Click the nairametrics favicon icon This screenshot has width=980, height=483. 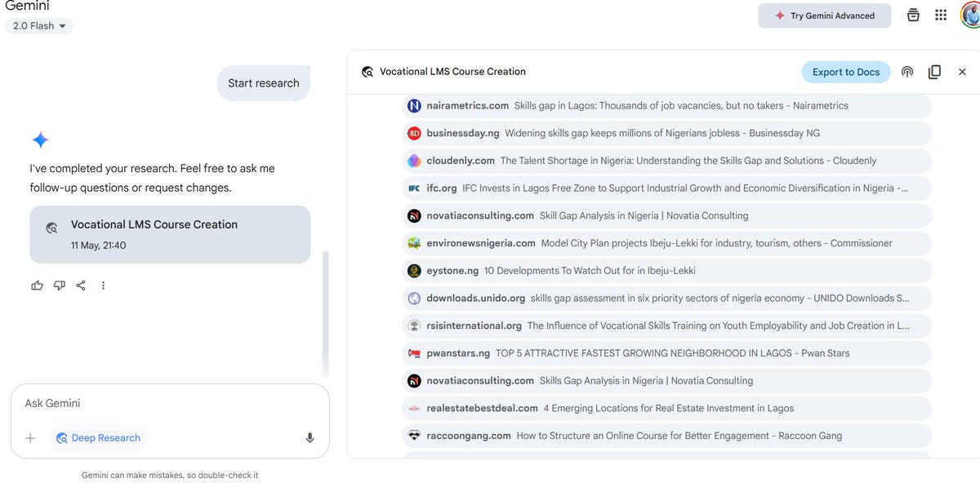414,105
